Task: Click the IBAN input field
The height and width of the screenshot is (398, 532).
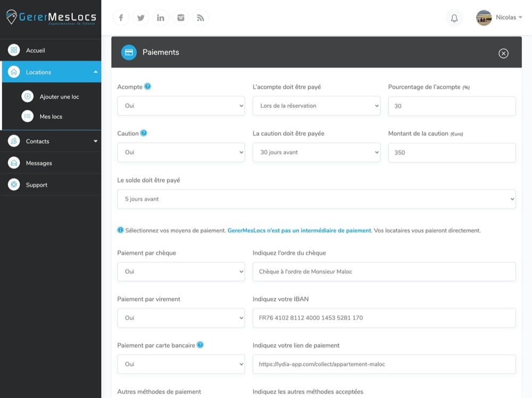Action: [x=384, y=318]
